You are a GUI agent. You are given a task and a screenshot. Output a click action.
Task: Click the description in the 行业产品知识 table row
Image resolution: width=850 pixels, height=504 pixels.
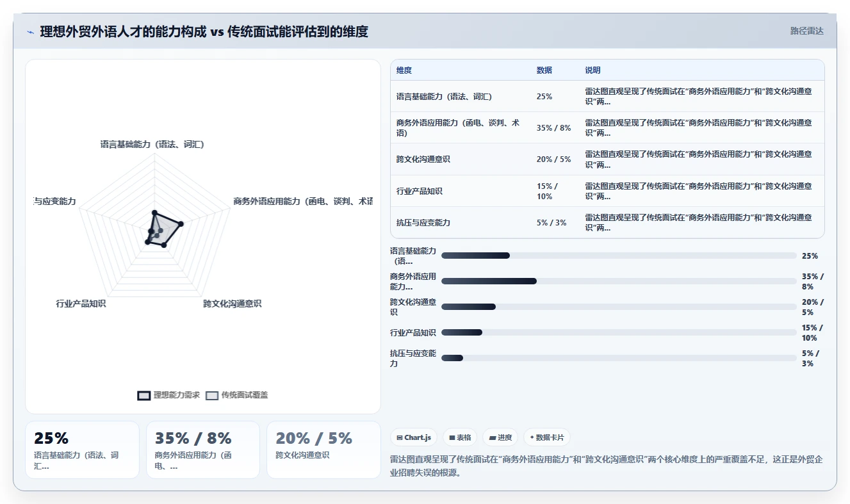click(699, 191)
